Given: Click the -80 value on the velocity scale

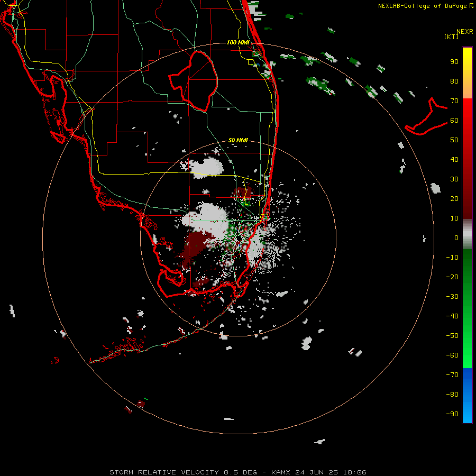Looking at the screenshot, I should coord(452,395).
